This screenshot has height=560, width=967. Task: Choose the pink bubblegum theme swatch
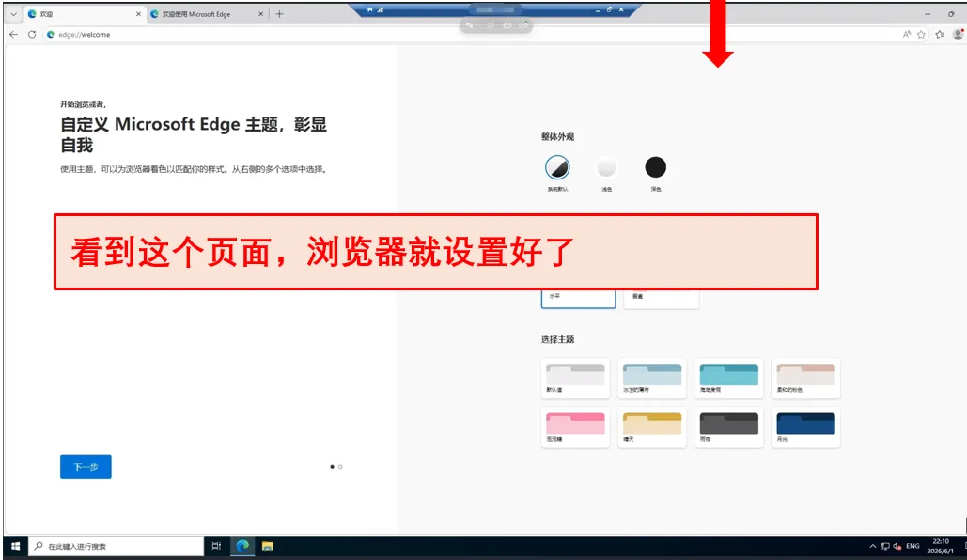pyautogui.click(x=575, y=427)
